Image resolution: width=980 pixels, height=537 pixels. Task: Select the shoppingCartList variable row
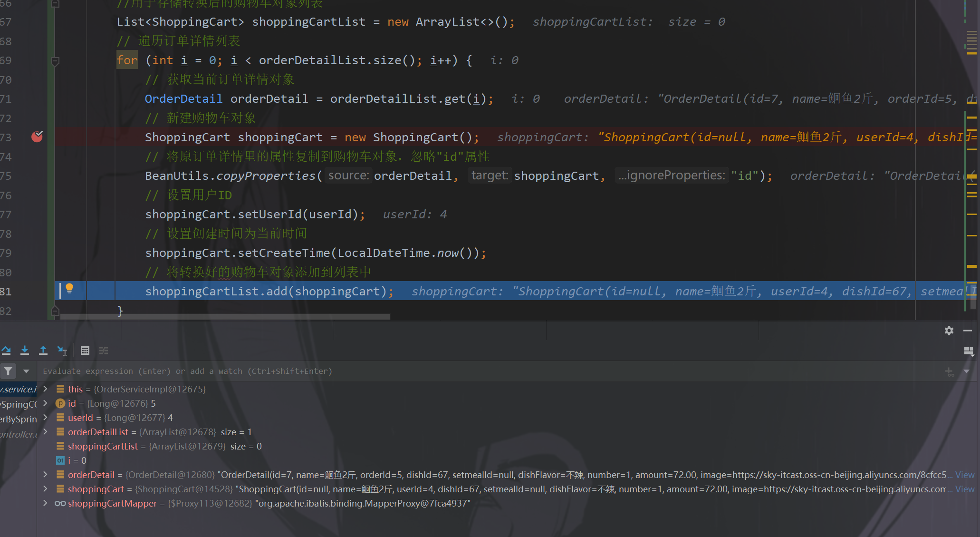coord(103,446)
